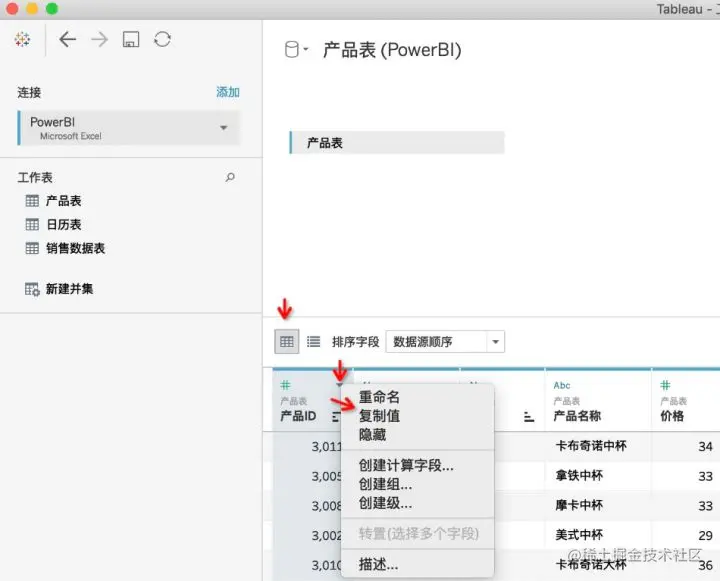Click 新建并集 new union item

click(69, 289)
